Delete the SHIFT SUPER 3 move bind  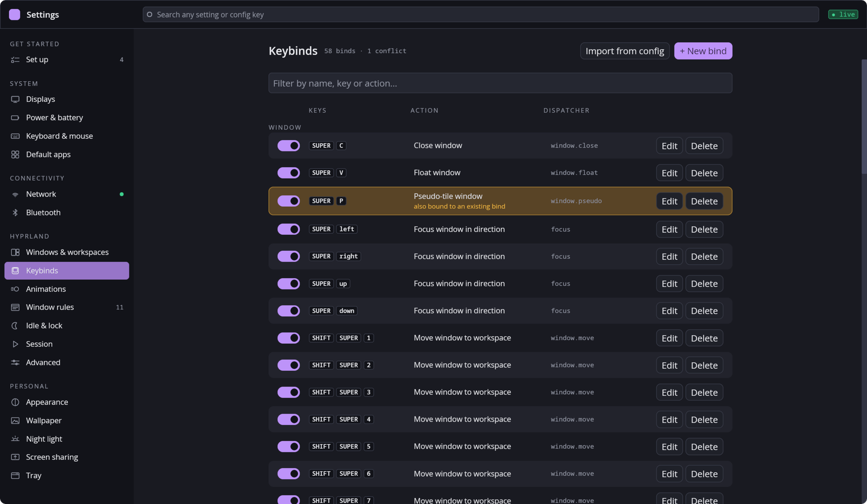click(704, 392)
